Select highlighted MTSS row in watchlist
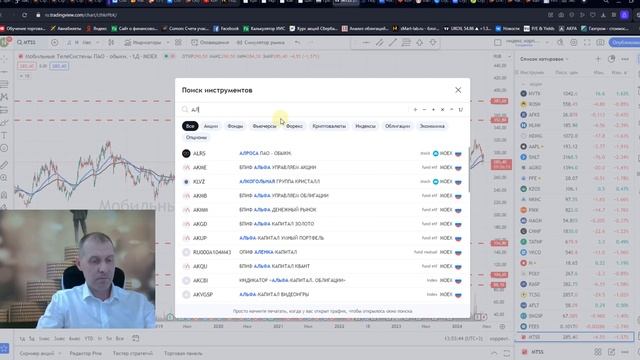Image resolution: width=640 pixels, height=360 pixels. click(576, 337)
